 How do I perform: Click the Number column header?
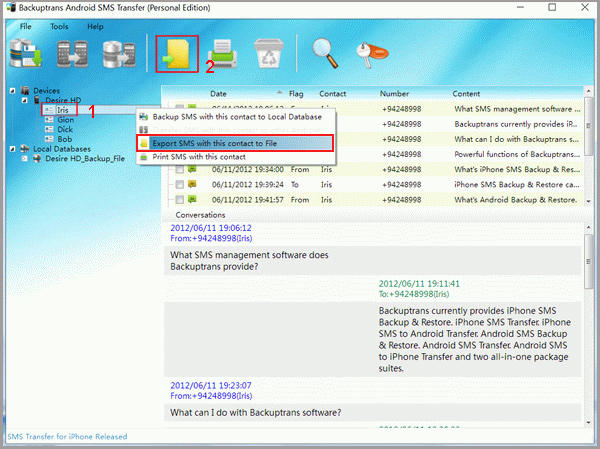(x=394, y=94)
